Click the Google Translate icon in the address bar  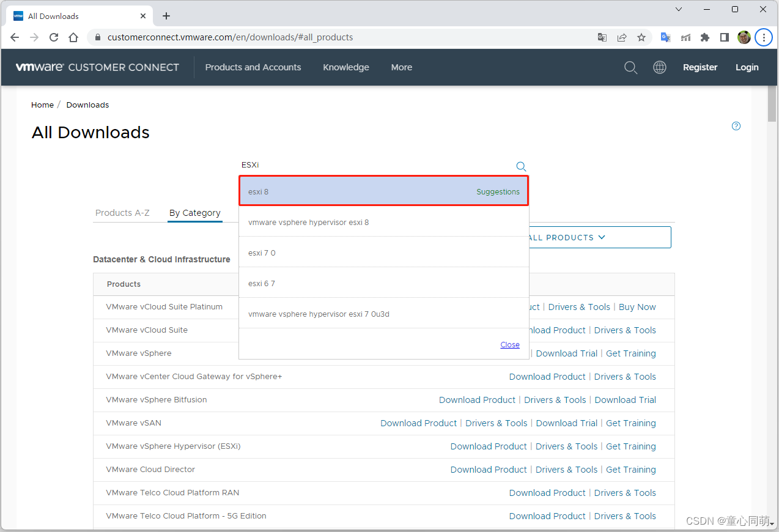tap(602, 37)
